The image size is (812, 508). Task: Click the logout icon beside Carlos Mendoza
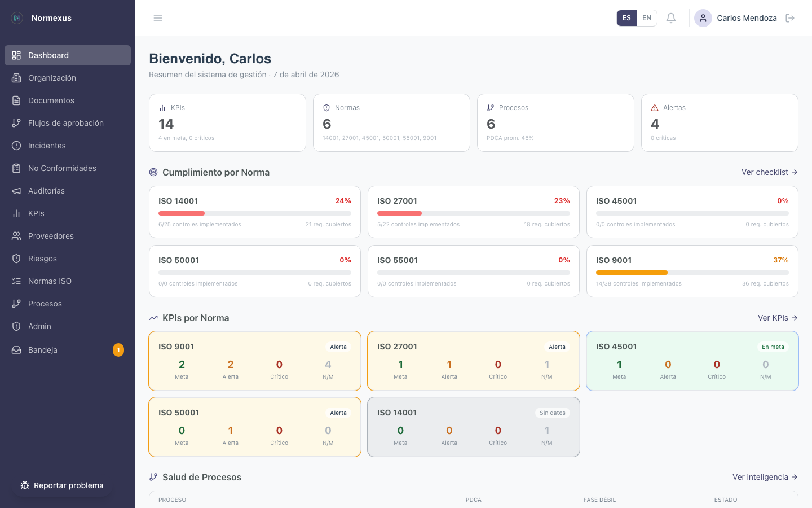790,18
